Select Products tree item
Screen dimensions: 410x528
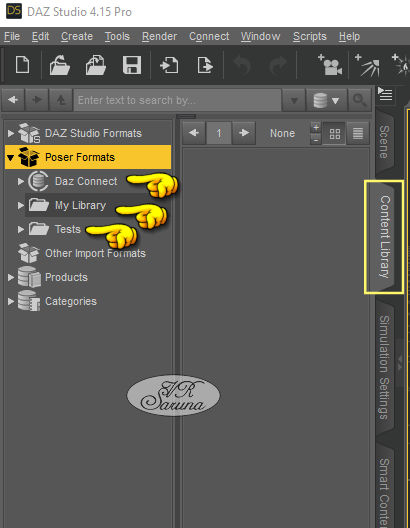click(66, 277)
